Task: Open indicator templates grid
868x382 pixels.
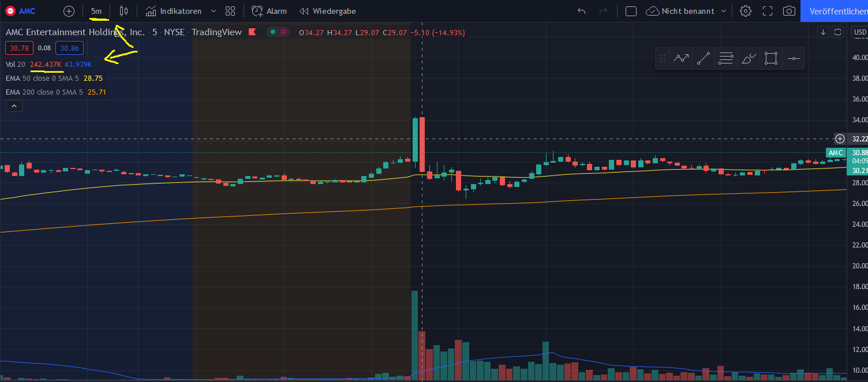Action: 230,11
